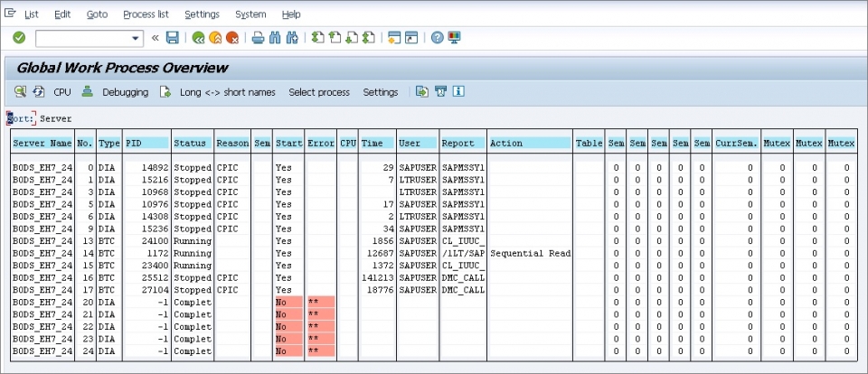Open the command field dropdown arrow
The width and height of the screenshot is (868, 374).
(137, 38)
